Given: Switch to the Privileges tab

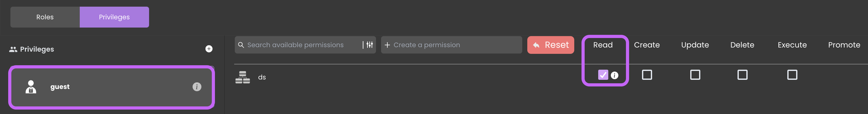Looking at the screenshot, I should (x=114, y=17).
